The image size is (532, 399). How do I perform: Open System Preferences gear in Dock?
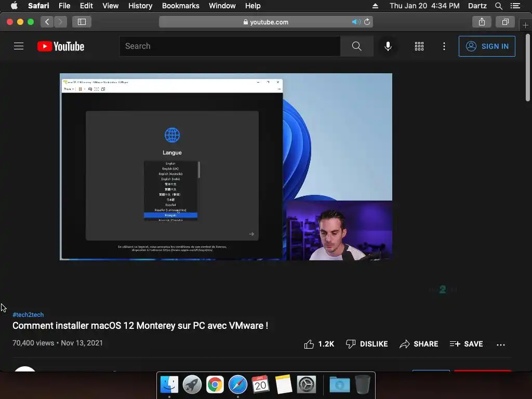(307, 385)
